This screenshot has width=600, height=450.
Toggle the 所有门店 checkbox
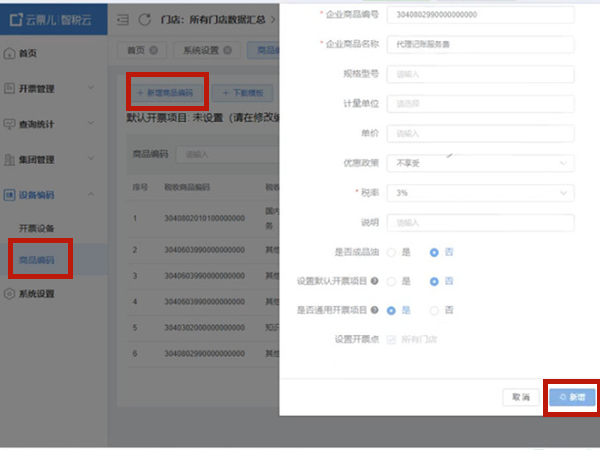click(391, 339)
